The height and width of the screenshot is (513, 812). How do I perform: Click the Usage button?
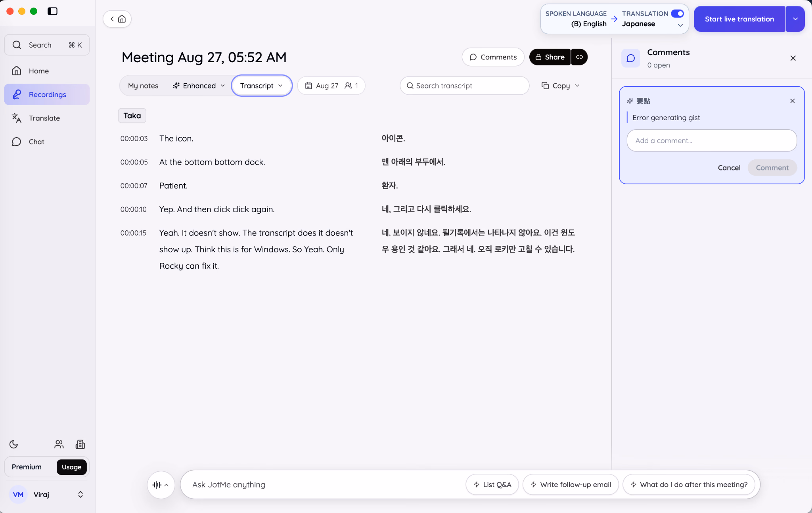[x=71, y=467]
